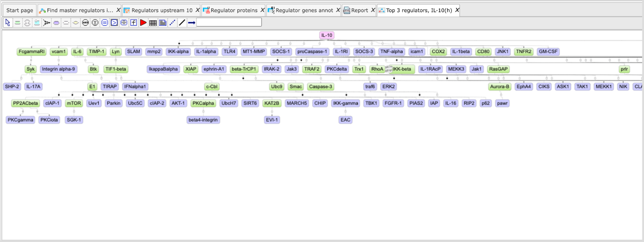Choose the solid black line tool
The width and height of the screenshot is (644, 242).
182,23
